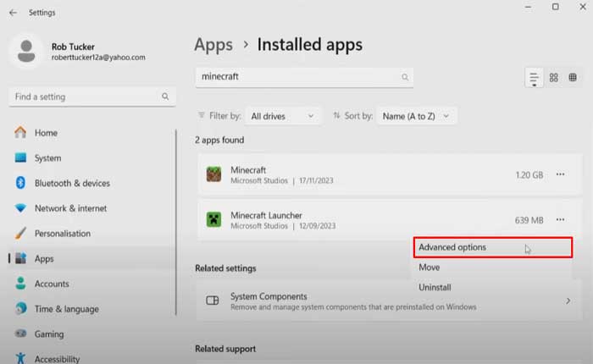This screenshot has width=593, height=364.
Task: Click the Apps breadcrumb link
Action: pyautogui.click(x=213, y=44)
